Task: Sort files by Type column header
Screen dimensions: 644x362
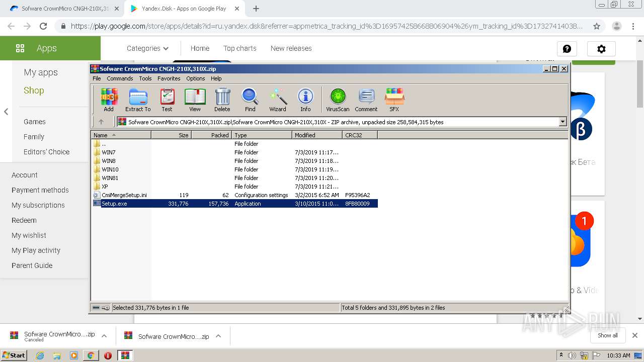Action: click(x=262, y=135)
